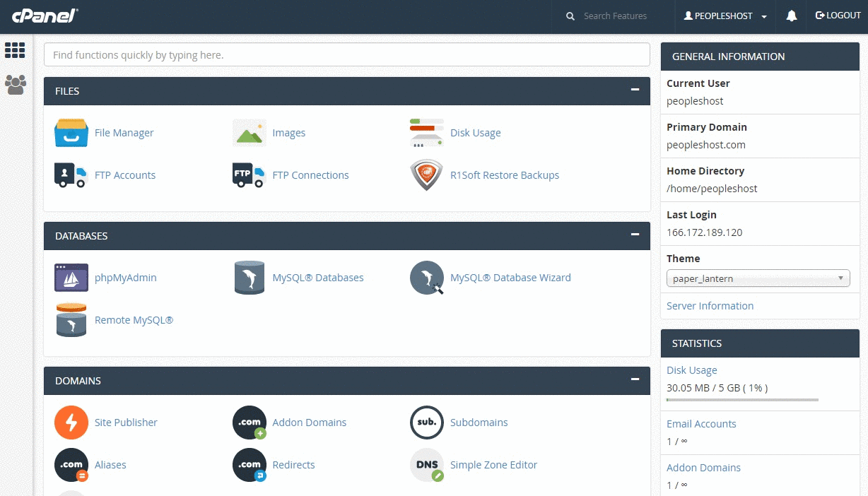Click the FTP Accounts truck icon
The height and width of the screenshot is (496, 868).
tap(71, 175)
